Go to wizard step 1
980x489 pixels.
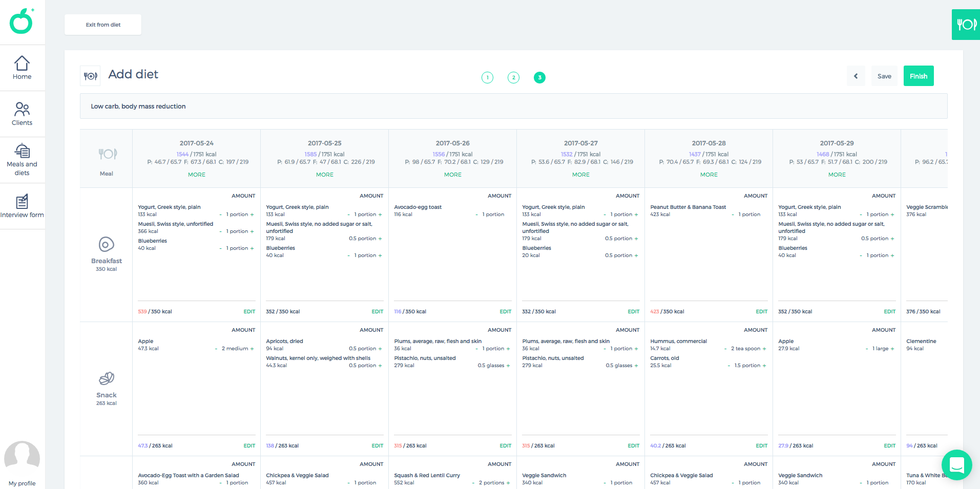487,77
